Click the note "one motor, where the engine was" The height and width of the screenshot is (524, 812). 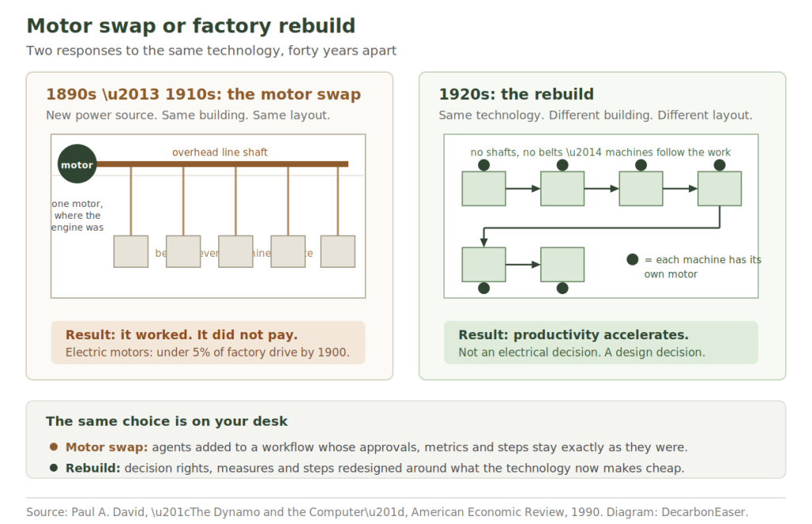(77, 216)
